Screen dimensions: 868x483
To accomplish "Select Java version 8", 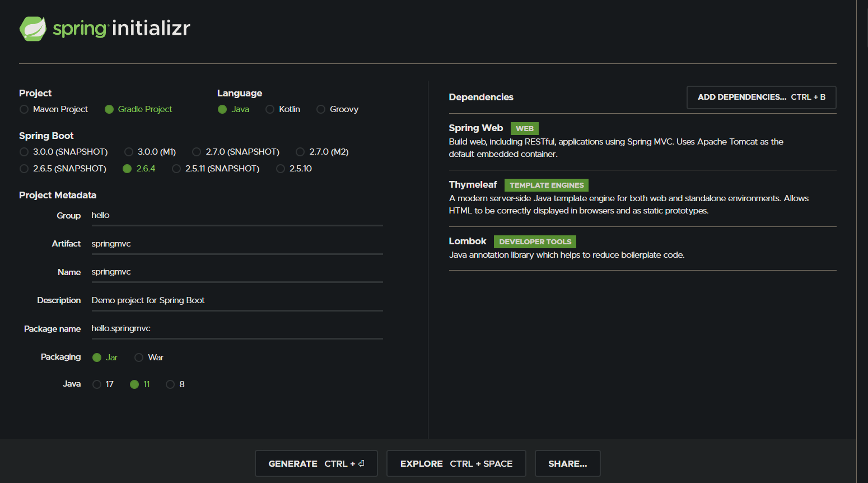I will point(175,384).
